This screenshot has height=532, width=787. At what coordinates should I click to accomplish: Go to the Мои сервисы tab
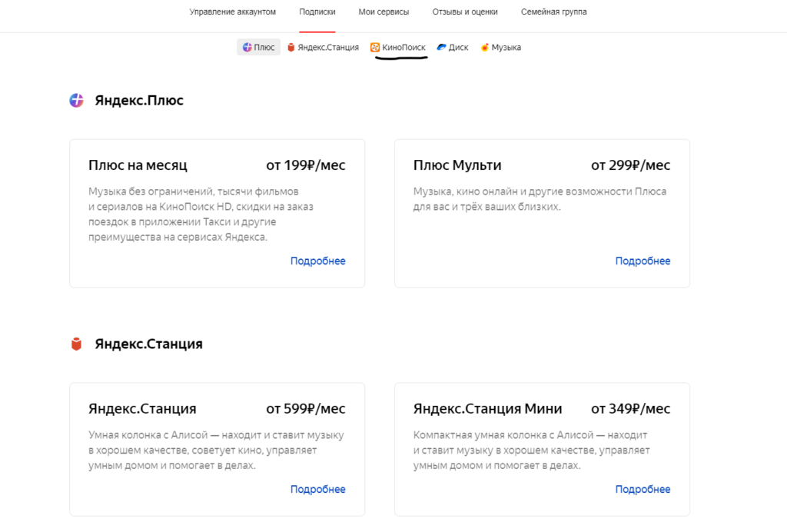[x=384, y=12]
